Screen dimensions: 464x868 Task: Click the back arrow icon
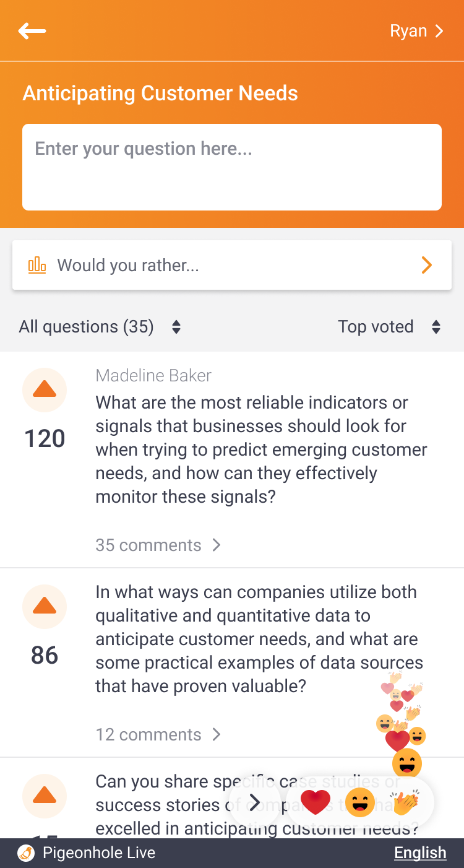point(32,31)
